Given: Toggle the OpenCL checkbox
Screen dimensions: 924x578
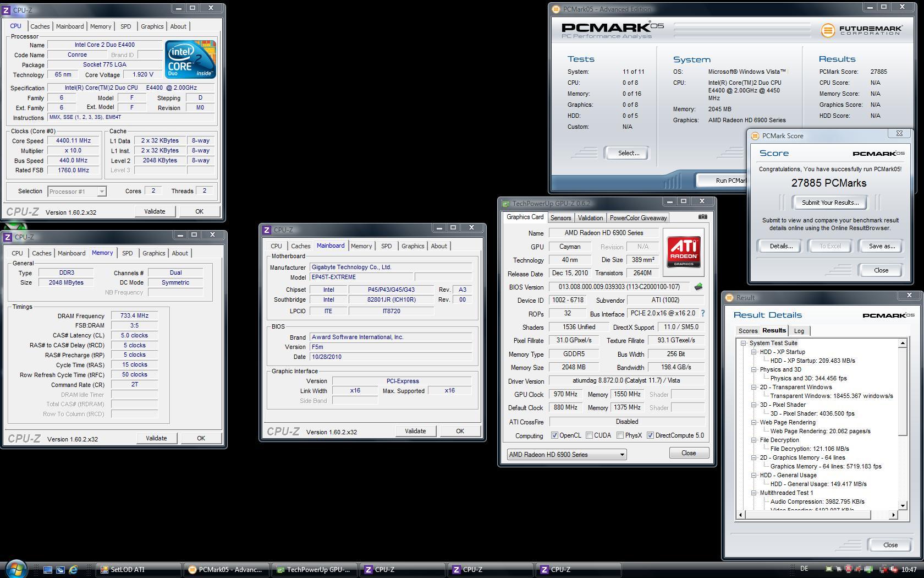Looking at the screenshot, I should [554, 435].
